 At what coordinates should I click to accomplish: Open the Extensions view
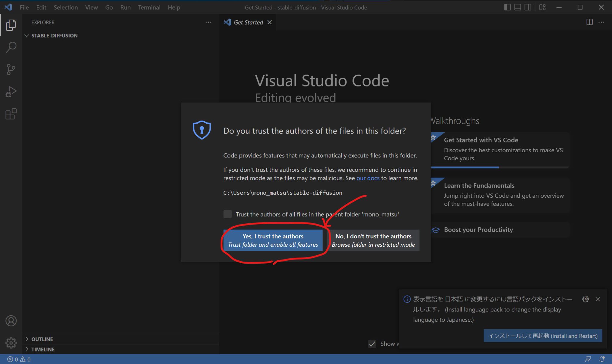11,114
